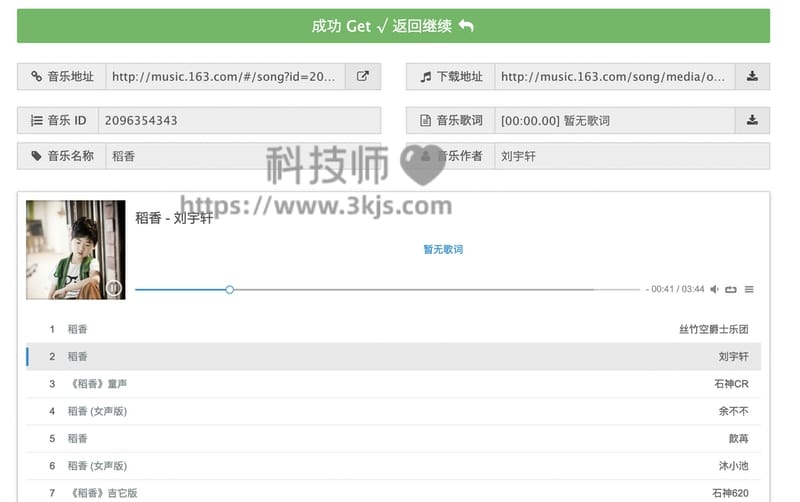
Task: Click the album cover thumbnail
Action: [x=76, y=249]
